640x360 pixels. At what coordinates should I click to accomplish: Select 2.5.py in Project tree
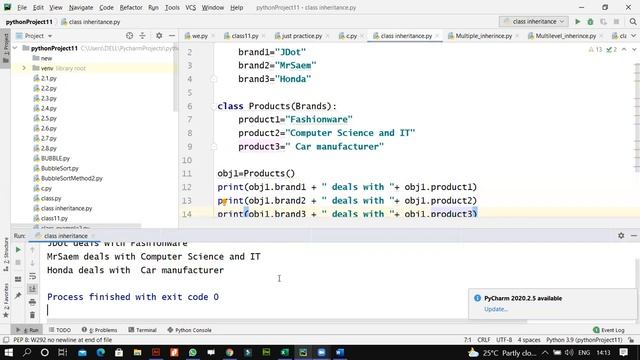click(x=49, y=118)
